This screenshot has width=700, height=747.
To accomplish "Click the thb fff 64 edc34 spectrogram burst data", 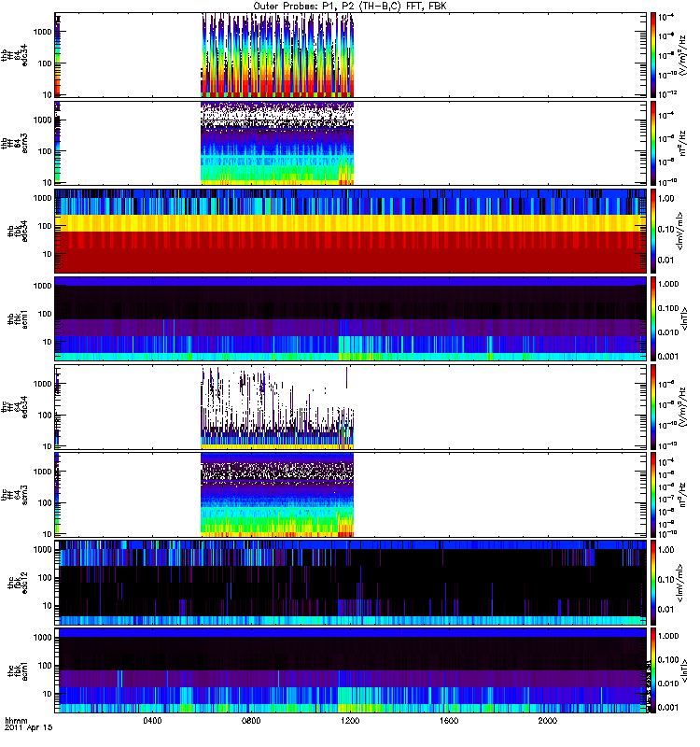I will (x=277, y=55).
